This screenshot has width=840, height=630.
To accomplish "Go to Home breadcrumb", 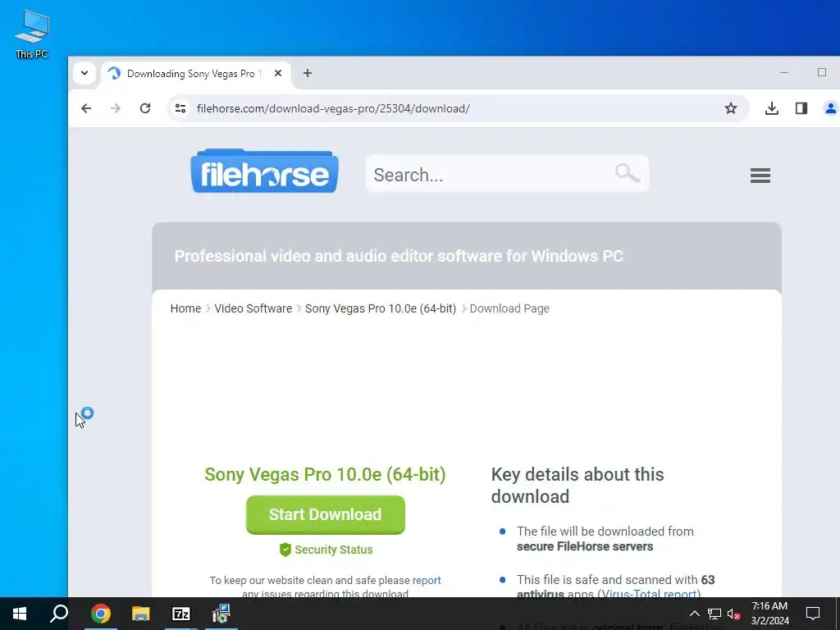I will [x=185, y=308].
